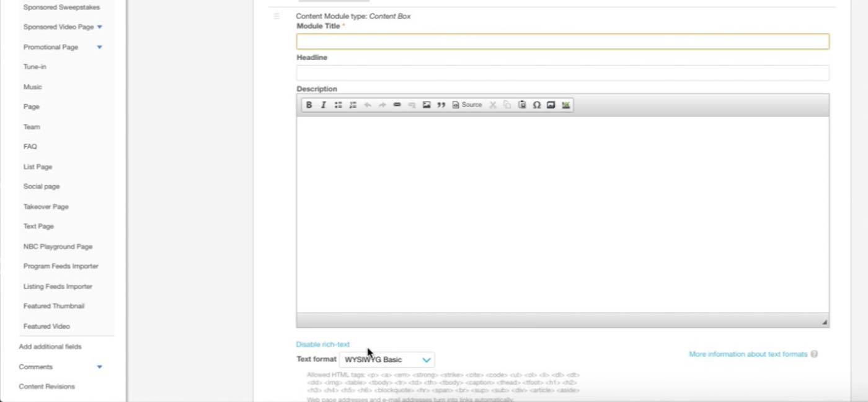
Task: Toggle italic formatting in editor toolbar
Action: tap(323, 105)
